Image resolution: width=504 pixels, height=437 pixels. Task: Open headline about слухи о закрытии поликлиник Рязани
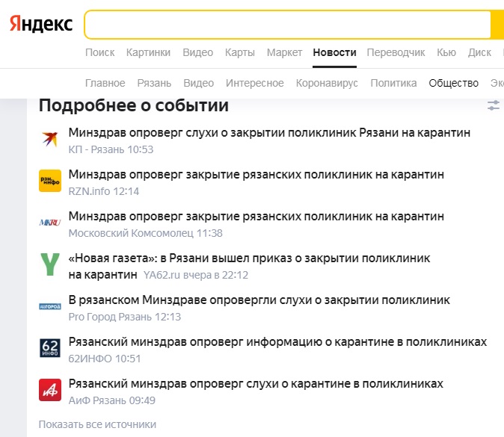[x=269, y=133]
